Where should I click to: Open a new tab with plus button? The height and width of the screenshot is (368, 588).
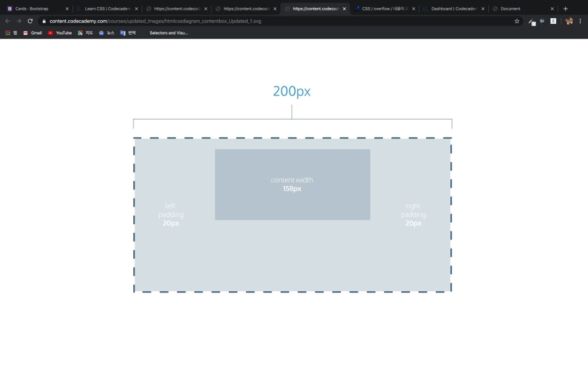coord(565,9)
